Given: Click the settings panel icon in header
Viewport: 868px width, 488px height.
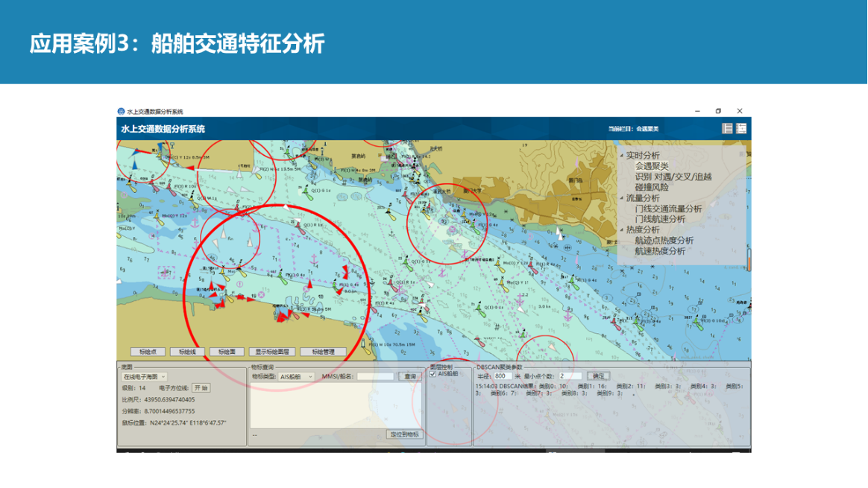Looking at the screenshot, I should [741, 129].
